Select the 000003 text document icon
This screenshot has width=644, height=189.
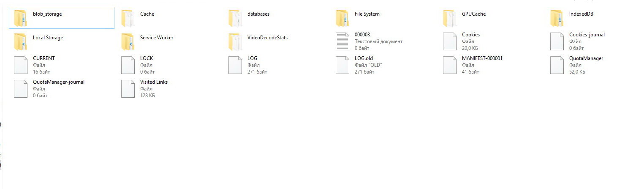click(342, 41)
